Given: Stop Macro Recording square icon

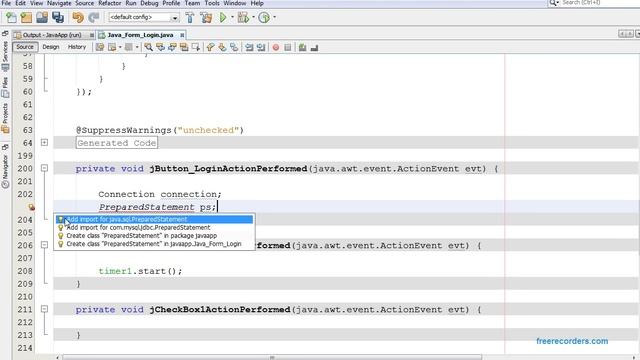Looking at the screenshot, I should (x=288, y=47).
